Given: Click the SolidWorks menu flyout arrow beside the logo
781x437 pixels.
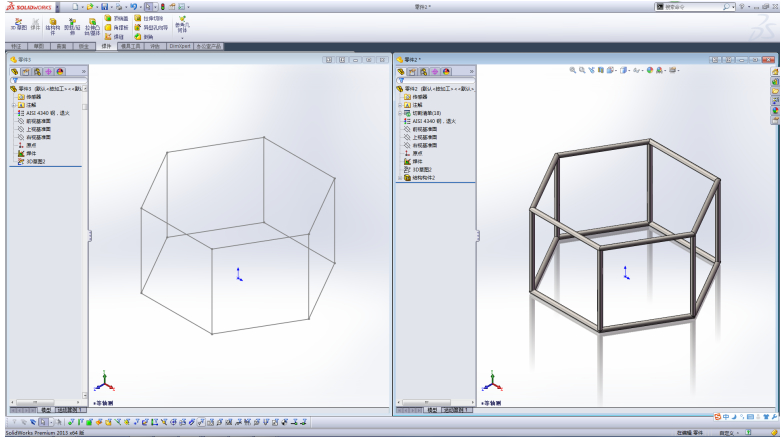Looking at the screenshot, I should (x=57, y=7).
